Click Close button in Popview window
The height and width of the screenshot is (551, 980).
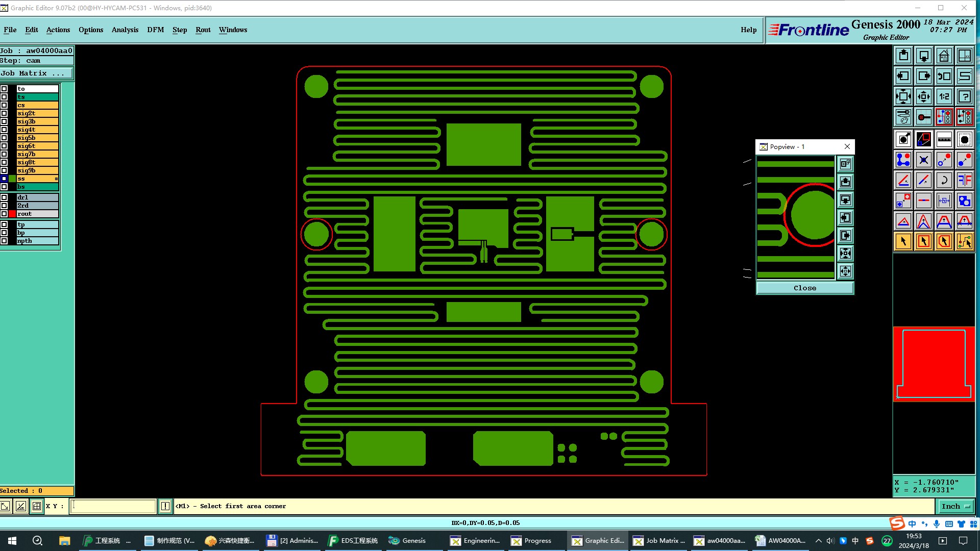pyautogui.click(x=804, y=288)
